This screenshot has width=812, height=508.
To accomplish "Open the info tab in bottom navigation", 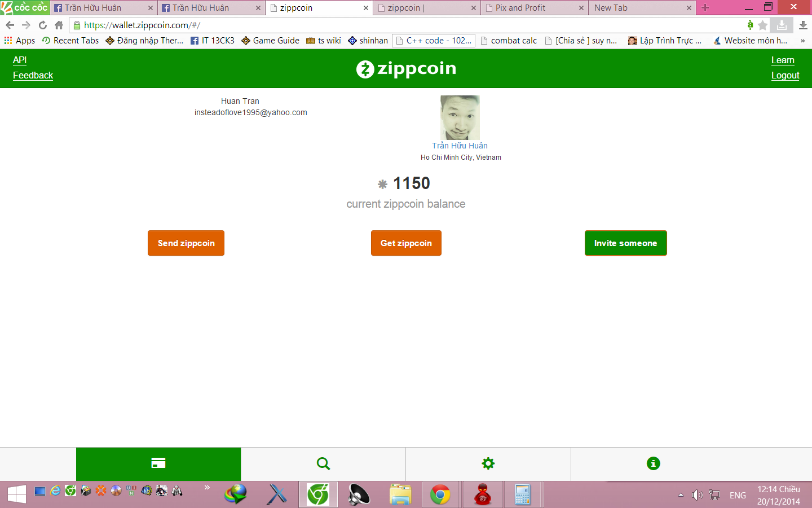I will 653,464.
